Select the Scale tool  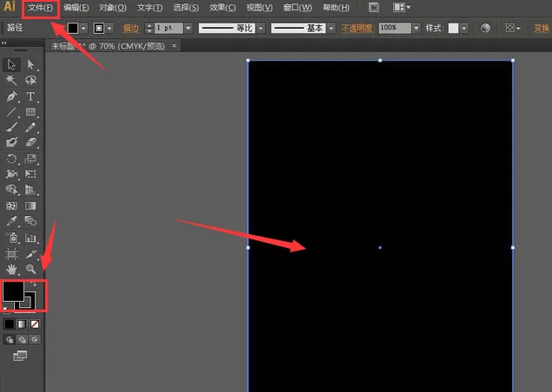click(30, 159)
